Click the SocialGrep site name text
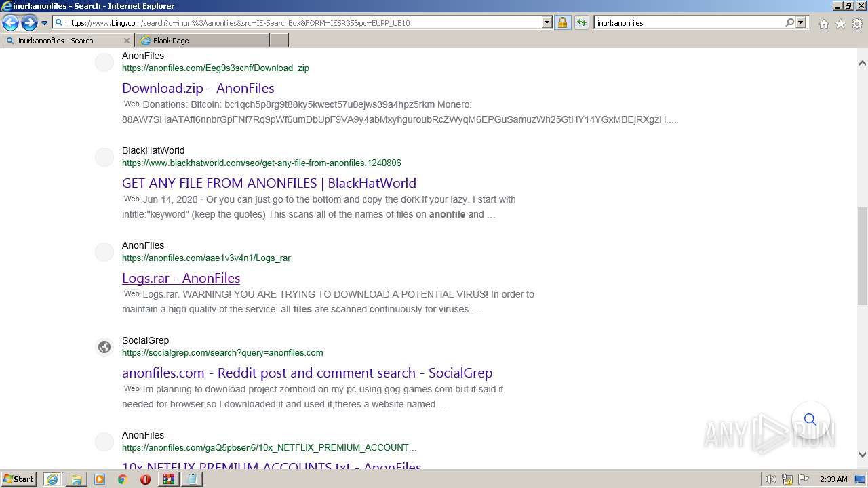868x488 pixels. (145, 340)
